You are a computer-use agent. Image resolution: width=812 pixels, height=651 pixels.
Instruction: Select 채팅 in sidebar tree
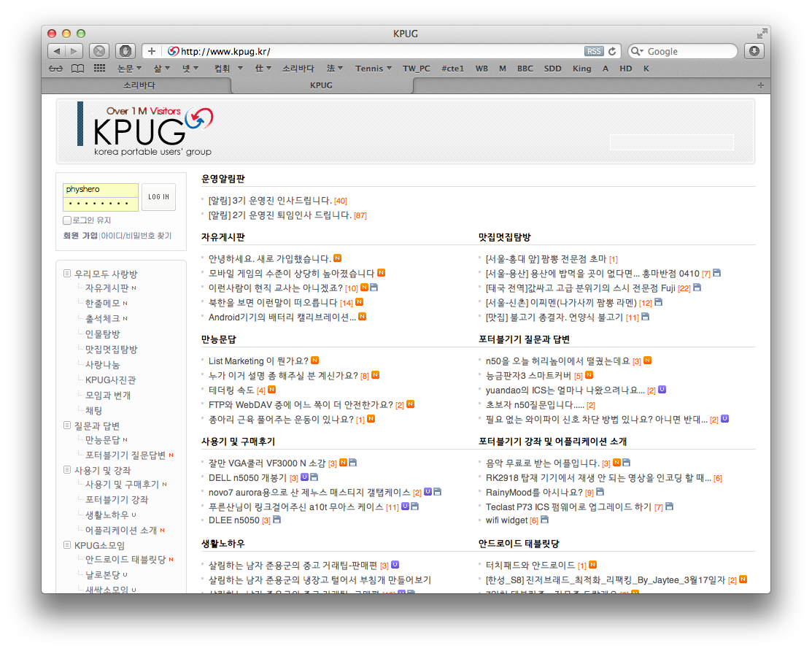93,410
